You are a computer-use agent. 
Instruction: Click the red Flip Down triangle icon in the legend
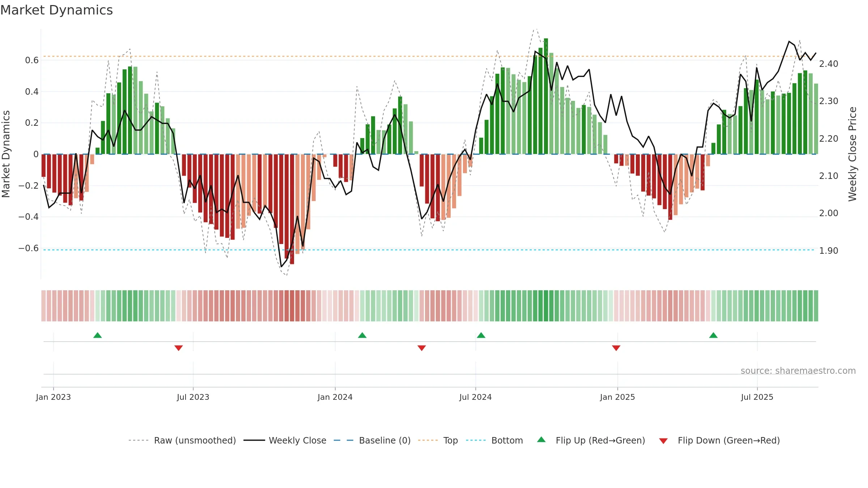(x=663, y=441)
